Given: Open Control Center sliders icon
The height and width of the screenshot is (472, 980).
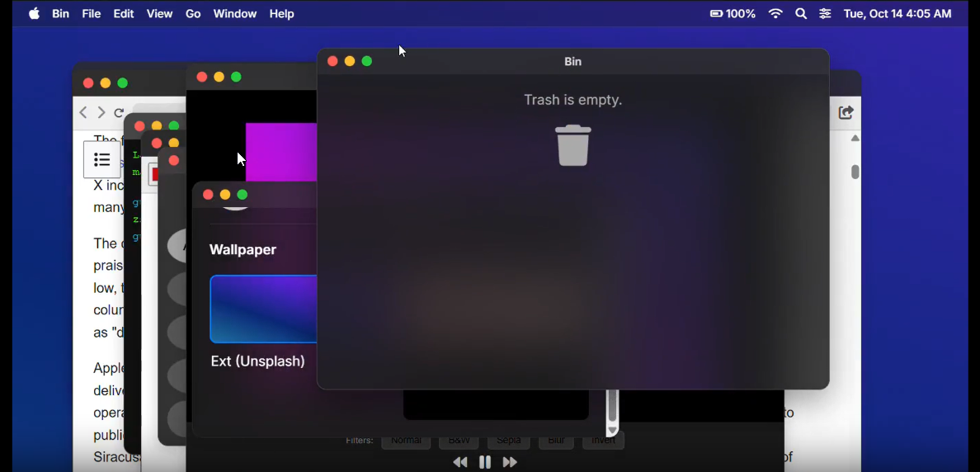Looking at the screenshot, I should click(826, 14).
